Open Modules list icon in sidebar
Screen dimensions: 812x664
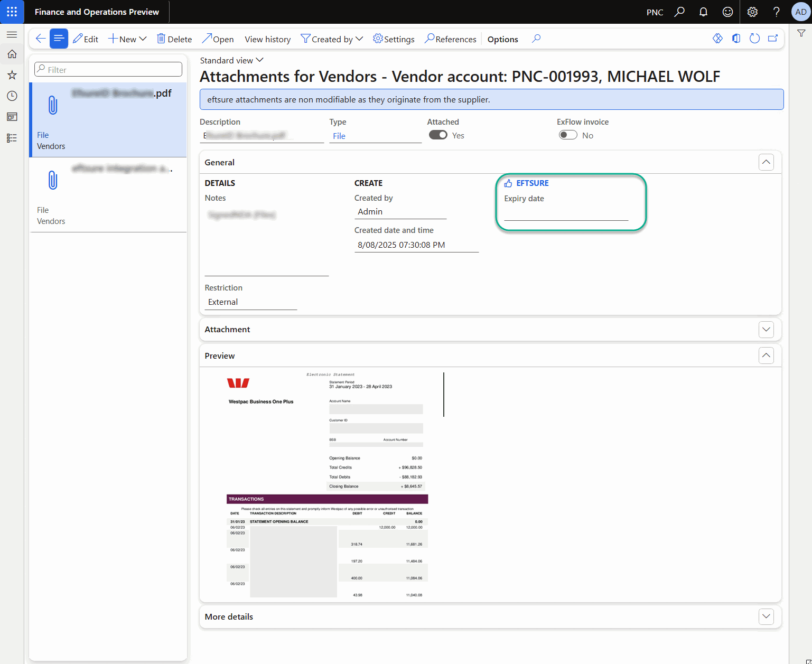point(12,138)
